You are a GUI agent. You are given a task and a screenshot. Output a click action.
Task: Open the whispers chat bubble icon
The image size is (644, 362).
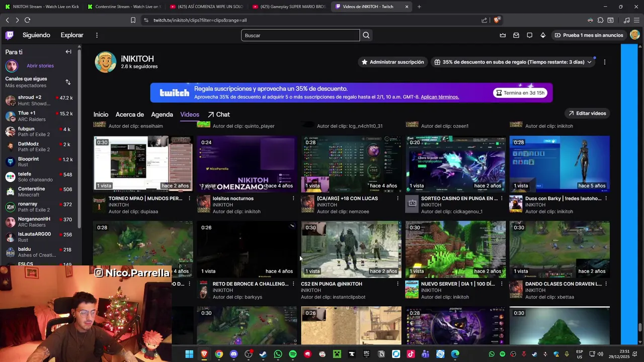[x=529, y=35]
